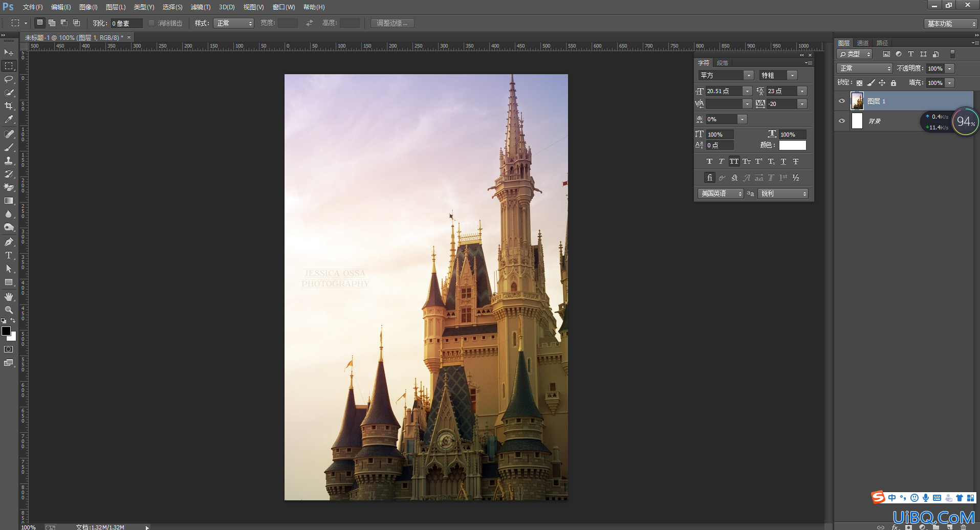Open the 基本功能 workspace dropdown
This screenshot has width=980, height=530.
(951, 24)
